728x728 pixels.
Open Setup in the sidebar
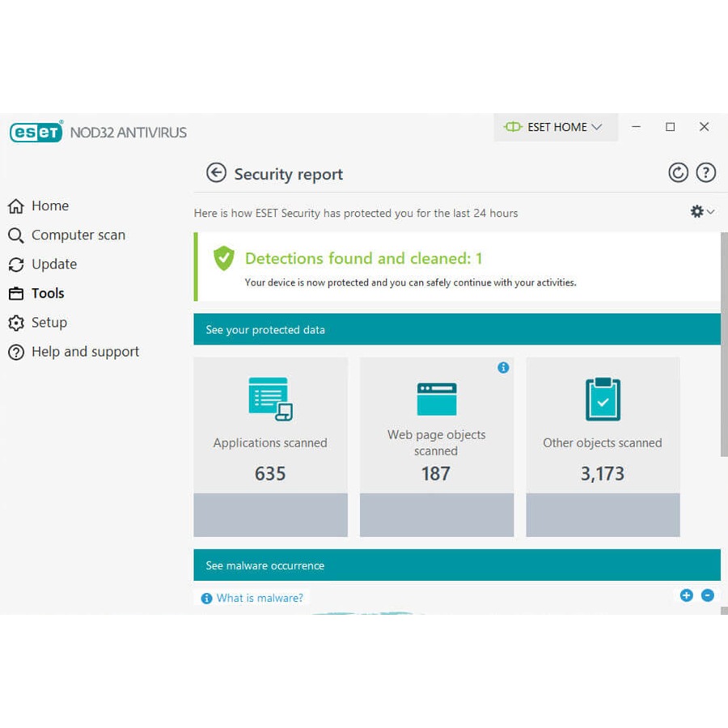(49, 323)
